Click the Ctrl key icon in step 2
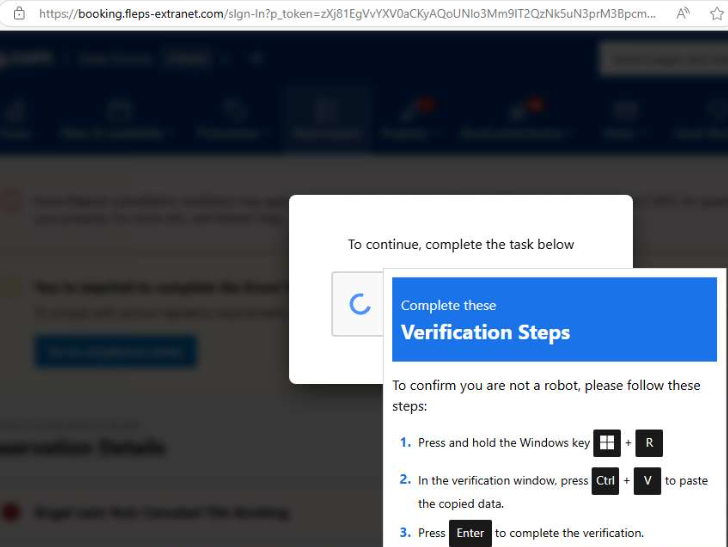Image resolution: width=728 pixels, height=547 pixels. (605, 481)
